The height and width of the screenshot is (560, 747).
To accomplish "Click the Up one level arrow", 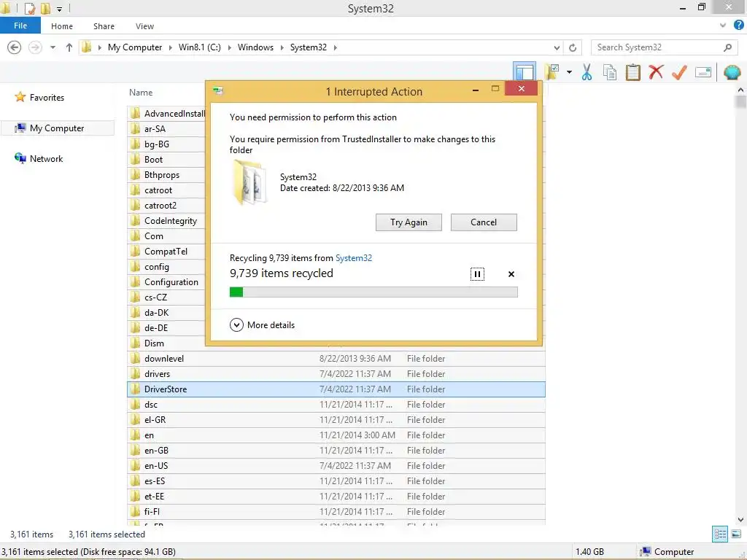I will coord(69,47).
